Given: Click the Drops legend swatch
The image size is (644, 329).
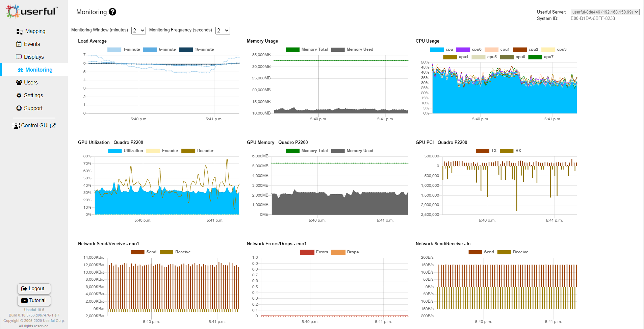Looking at the screenshot, I should tap(338, 252).
